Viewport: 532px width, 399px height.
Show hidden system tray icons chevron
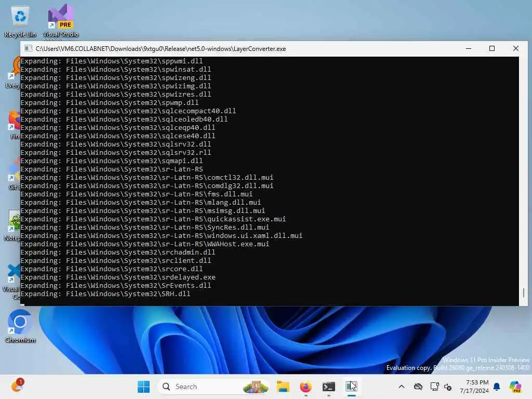pyautogui.click(x=402, y=387)
